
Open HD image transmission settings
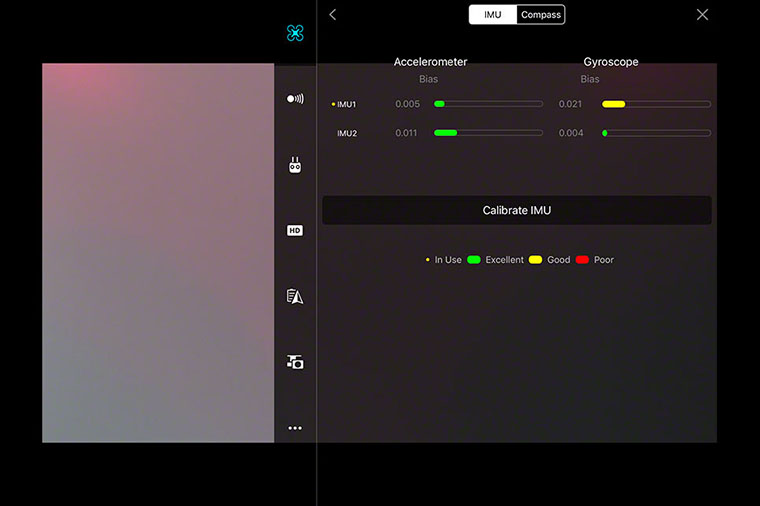click(x=295, y=230)
